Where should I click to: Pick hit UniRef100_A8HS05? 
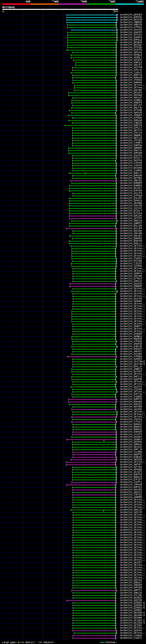pyautogui.click(x=131, y=113)
